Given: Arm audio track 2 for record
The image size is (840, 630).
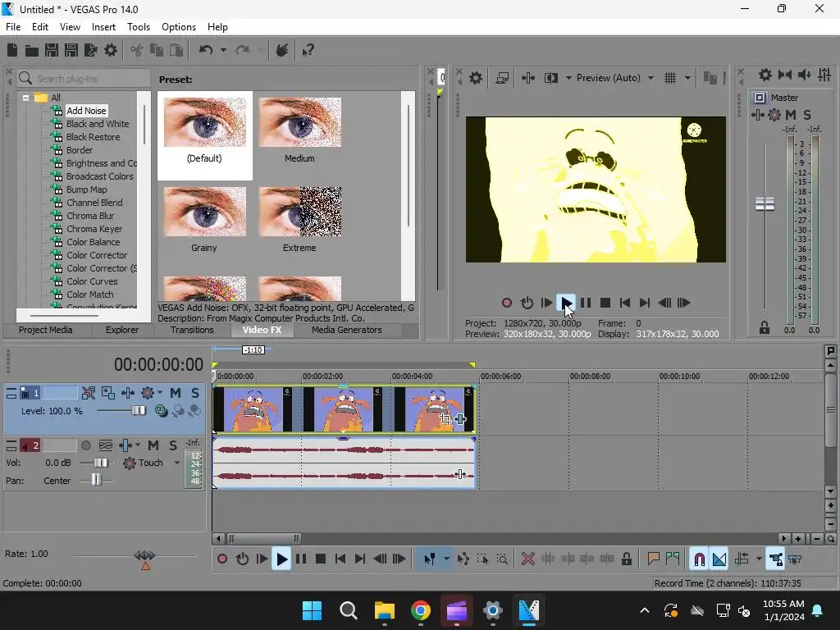Looking at the screenshot, I should point(85,445).
